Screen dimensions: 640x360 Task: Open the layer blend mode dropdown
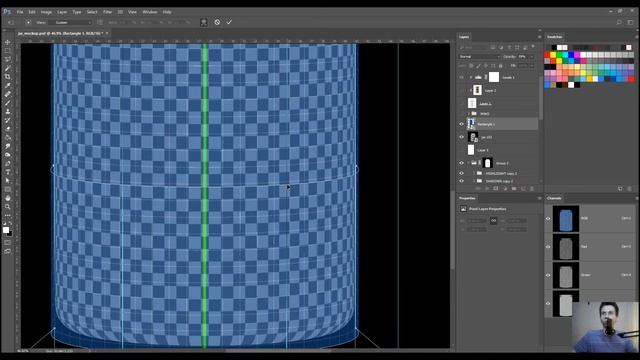(479, 56)
